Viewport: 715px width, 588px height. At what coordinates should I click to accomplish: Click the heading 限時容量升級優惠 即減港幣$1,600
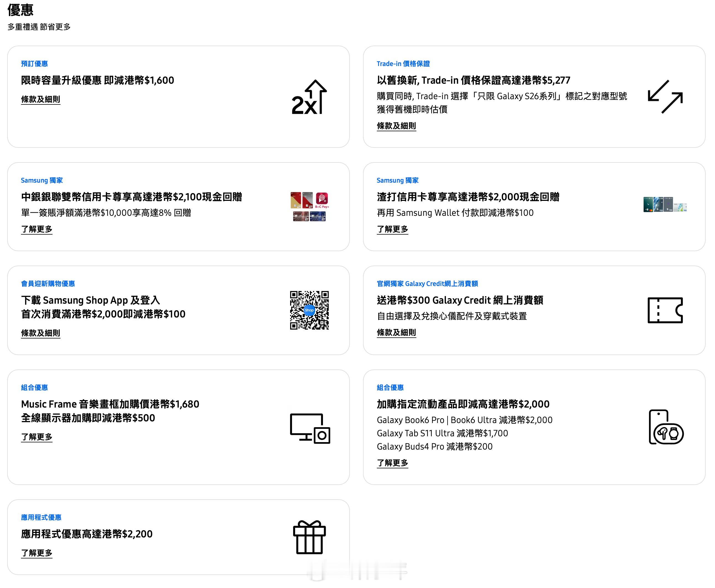(98, 80)
